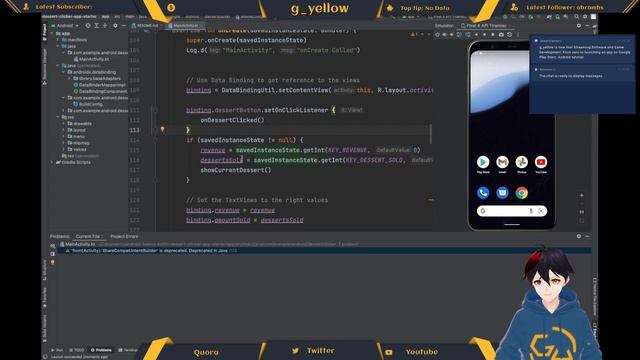This screenshot has width=640, height=360.
Task: Click the zoom in plus on emulator side
Action: click(582, 196)
